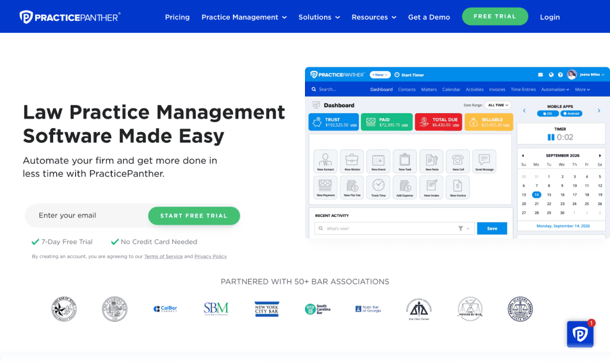
Task: Click the START FREE TRIAL button
Action: tap(194, 216)
